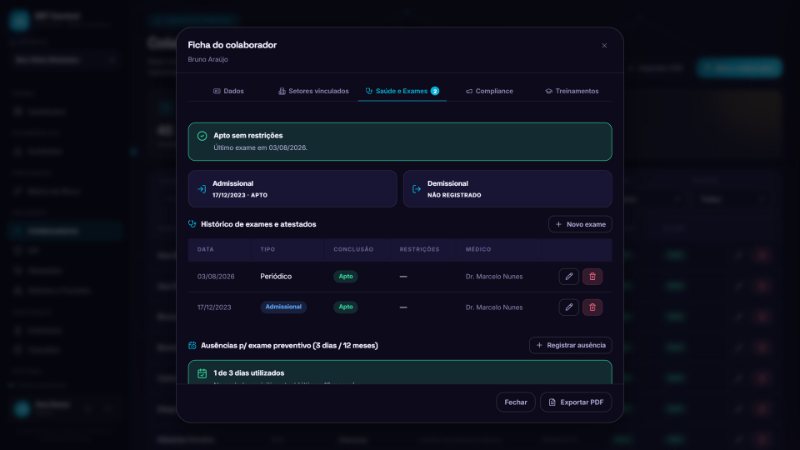Click the Demissional NÃO REGISTRADO card
The image size is (800, 450).
point(508,189)
